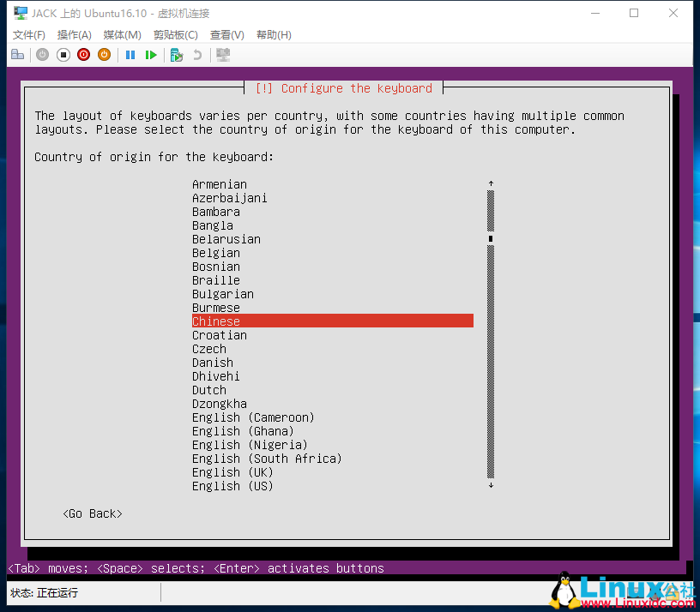Reset the VM using the green play icon
Image resolution: width=700 pixels, height=612 pixels.
click(151, 54)
